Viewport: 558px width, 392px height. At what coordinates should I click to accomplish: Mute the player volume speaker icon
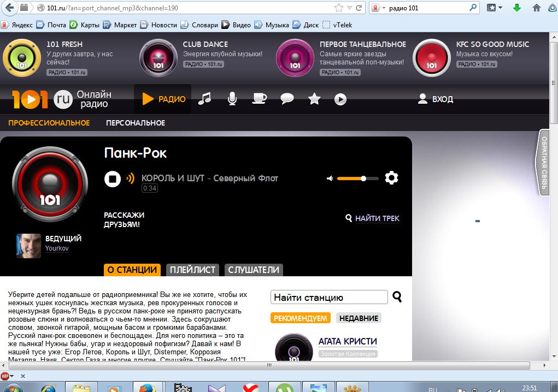[330, 179]
